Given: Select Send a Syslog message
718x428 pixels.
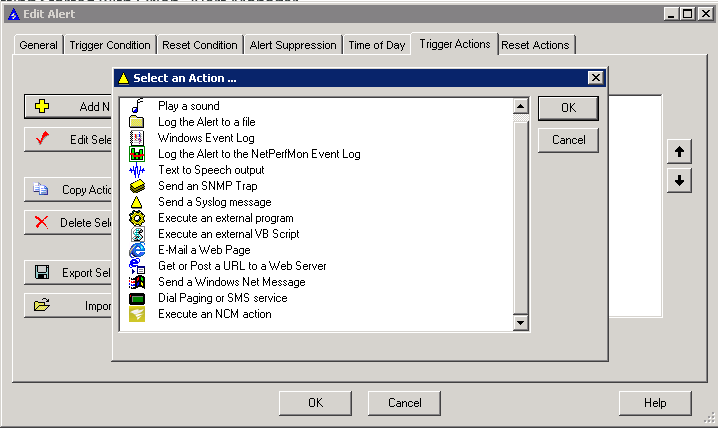Looking at the screenshot, I should tap(215, 202).
